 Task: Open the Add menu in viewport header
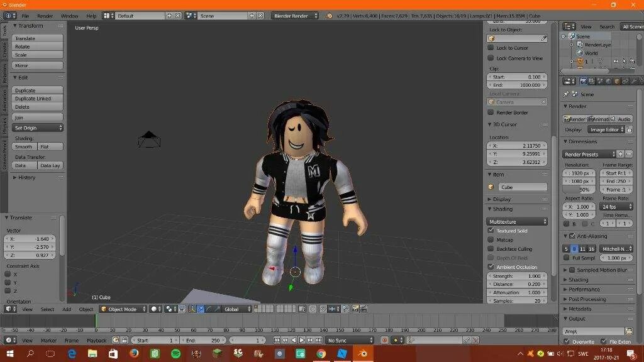coord(67,309)
